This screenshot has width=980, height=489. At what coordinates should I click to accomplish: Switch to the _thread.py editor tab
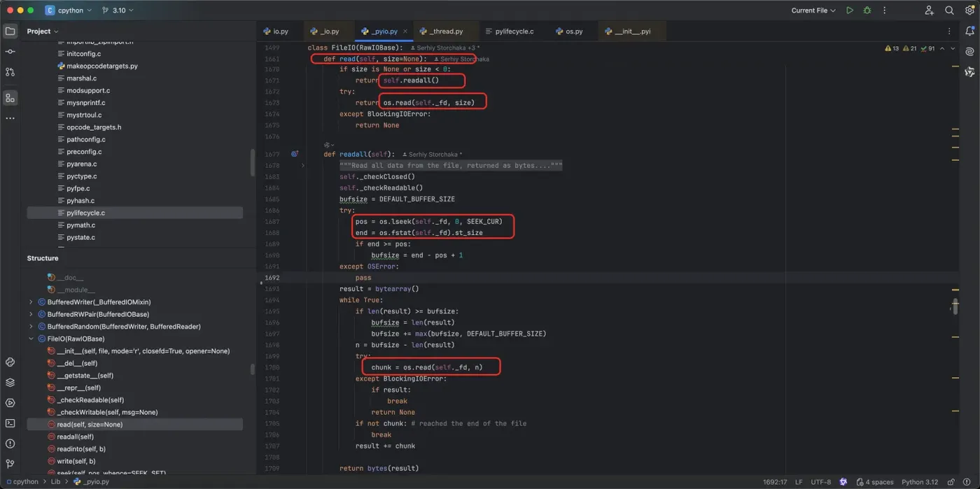coord(442,31)
